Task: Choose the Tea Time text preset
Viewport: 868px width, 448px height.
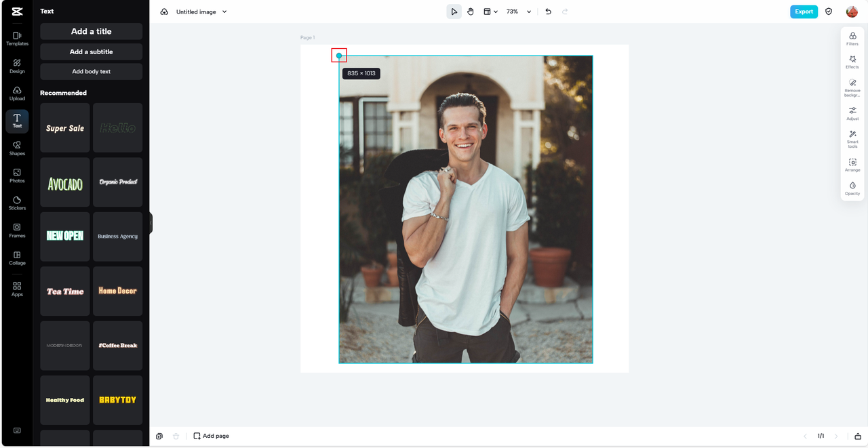Action: tap(65, 291)
